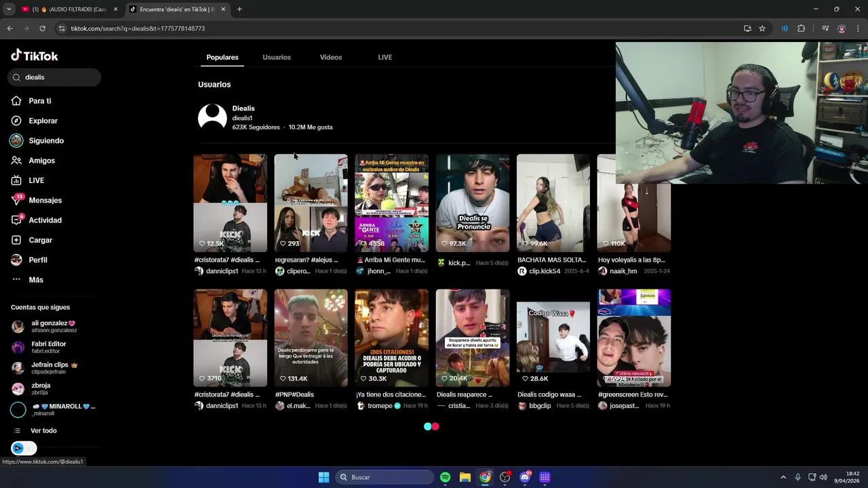Open Codigo Waaa video with 28.6K likes
The height and width of the screenshot is (488, 868).
[x=553, y=338]
